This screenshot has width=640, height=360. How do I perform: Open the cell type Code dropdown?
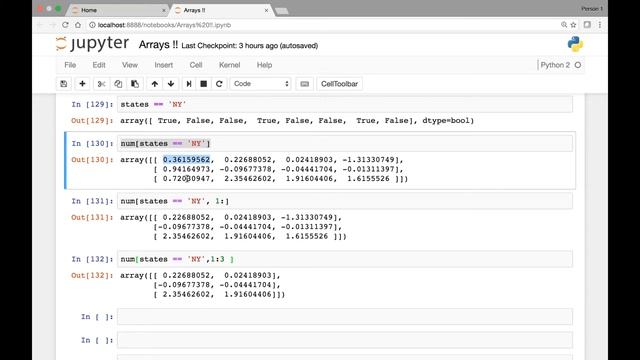click(260, 84)
